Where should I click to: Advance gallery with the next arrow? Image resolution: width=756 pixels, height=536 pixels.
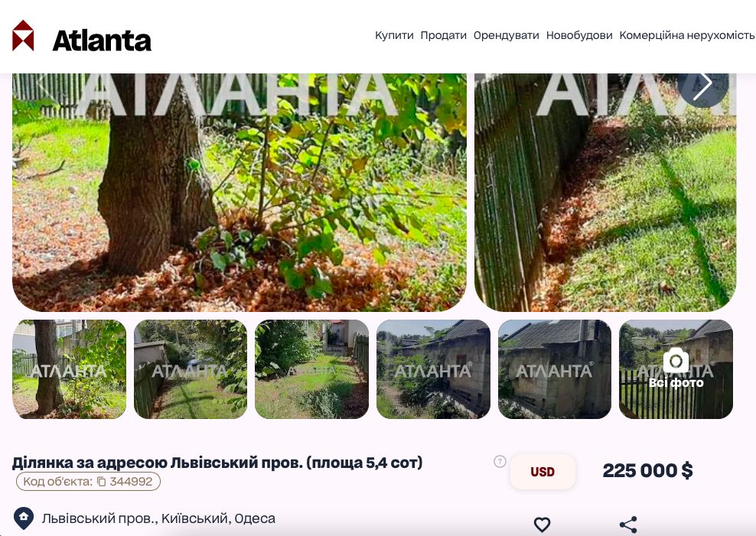(x=703, y=83)
